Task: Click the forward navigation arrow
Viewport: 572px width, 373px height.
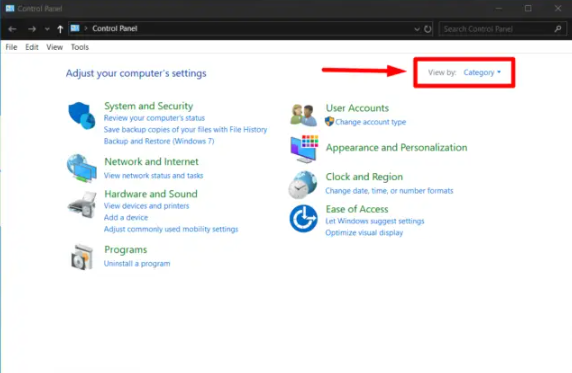Action: pyautogui.click(x=32, y=29)
